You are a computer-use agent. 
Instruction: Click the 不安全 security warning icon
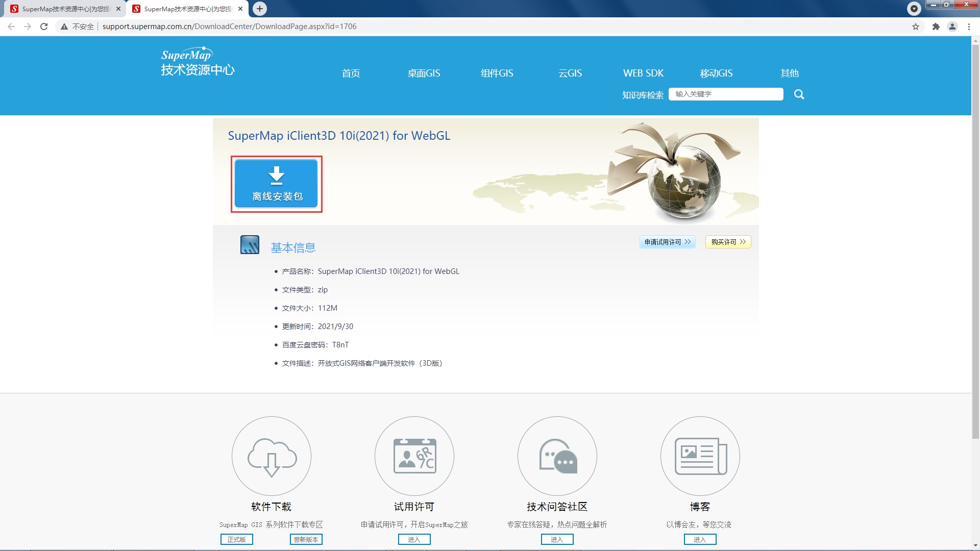64,27
